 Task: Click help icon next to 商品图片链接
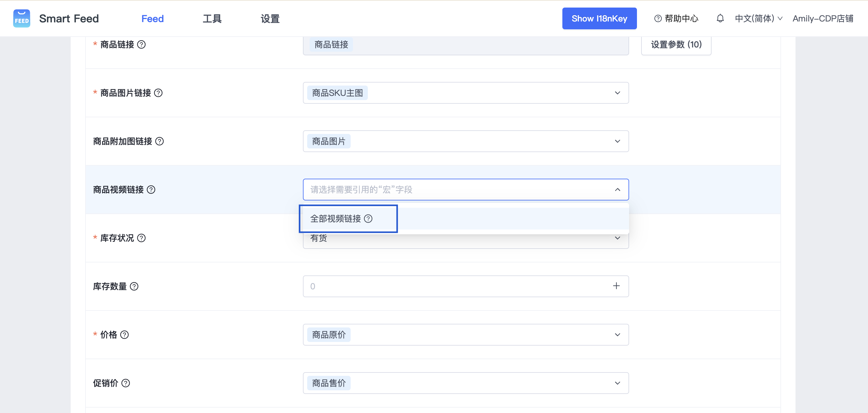[158, 93]
